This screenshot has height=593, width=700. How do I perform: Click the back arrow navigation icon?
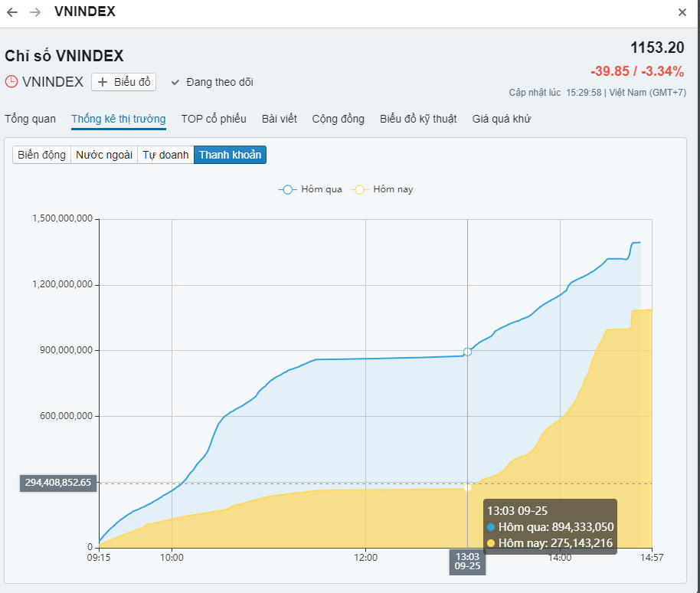pos(12,12)
